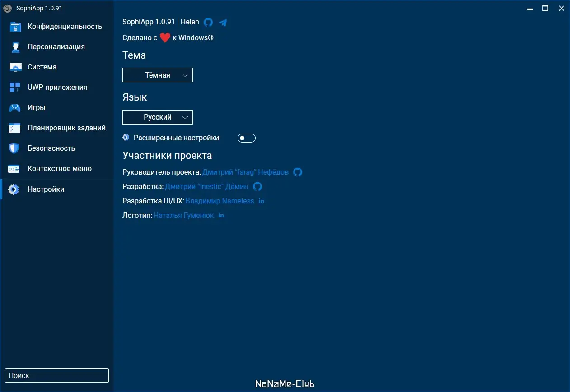Toggle the Расширенные настройки switch

coord(247,138)
